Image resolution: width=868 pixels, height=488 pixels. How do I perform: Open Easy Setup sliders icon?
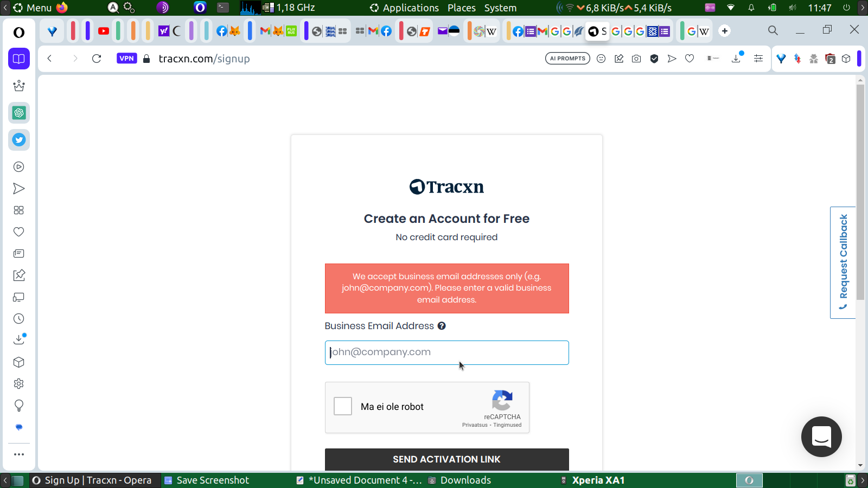click(758, 59)
